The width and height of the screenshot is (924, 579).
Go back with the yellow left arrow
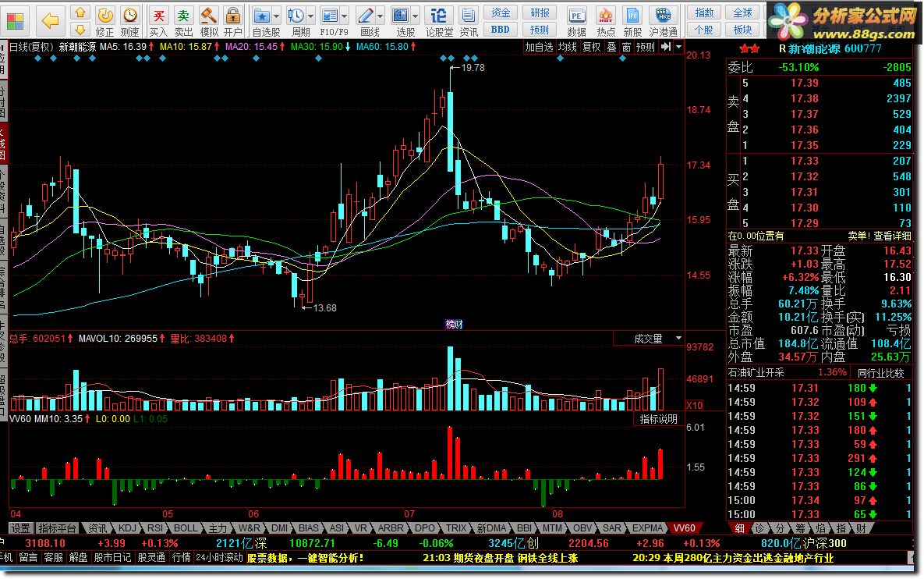[50, 21]
